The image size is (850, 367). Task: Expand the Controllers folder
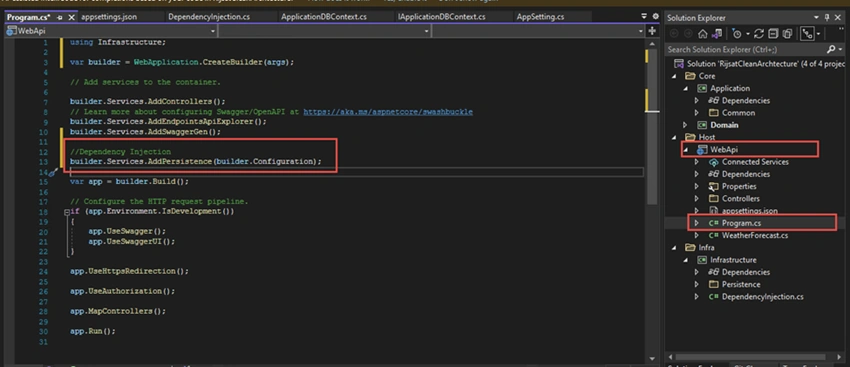697,198
